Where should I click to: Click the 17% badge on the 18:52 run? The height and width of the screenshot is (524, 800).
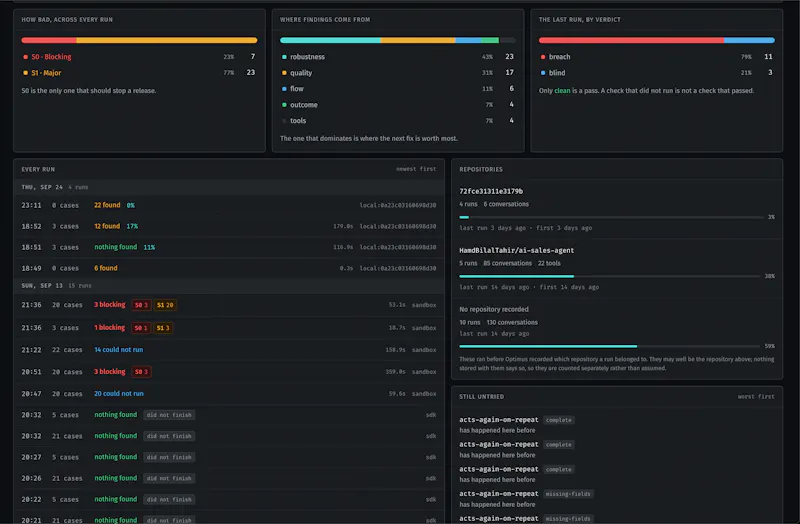(132, 226)
